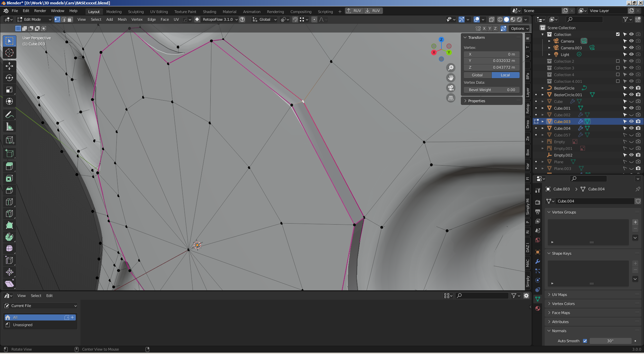Adjust the Bevel Weight slider
Image resolution: width=644 pixels, height=354 pixels.
coord(492,90)
